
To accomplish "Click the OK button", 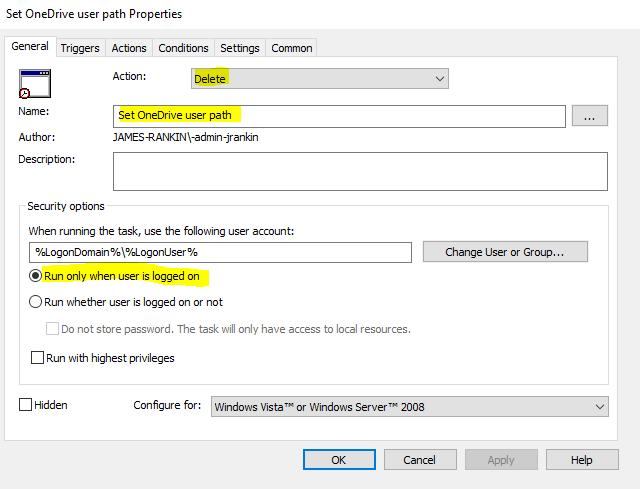I will point(338,460).
